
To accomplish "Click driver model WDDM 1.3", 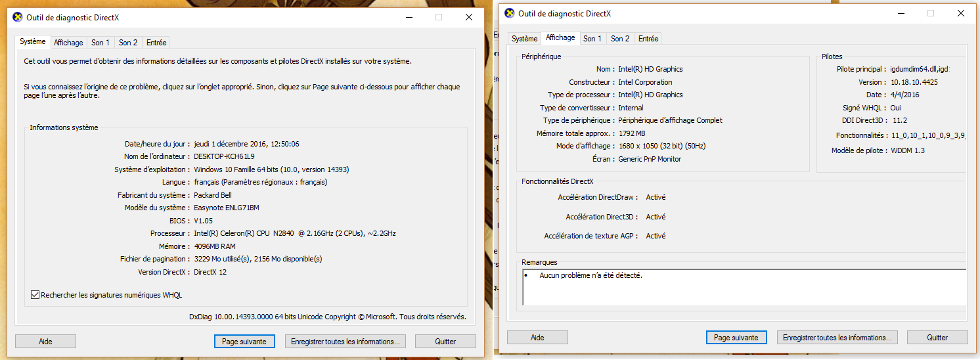I will (908, 150).
